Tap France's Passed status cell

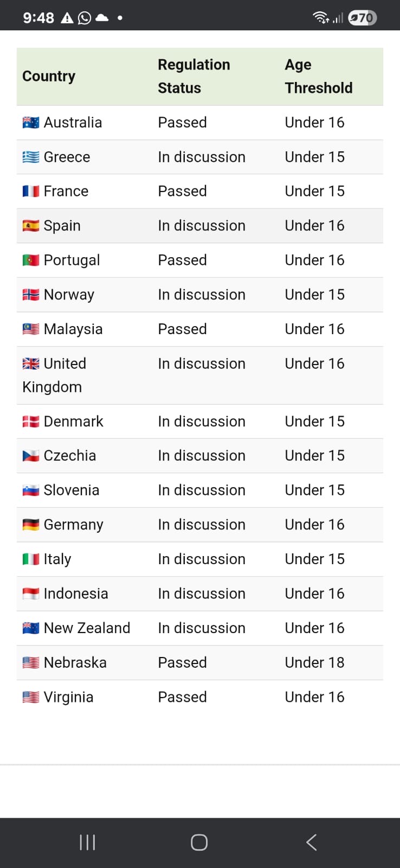[x=182, y=191]
